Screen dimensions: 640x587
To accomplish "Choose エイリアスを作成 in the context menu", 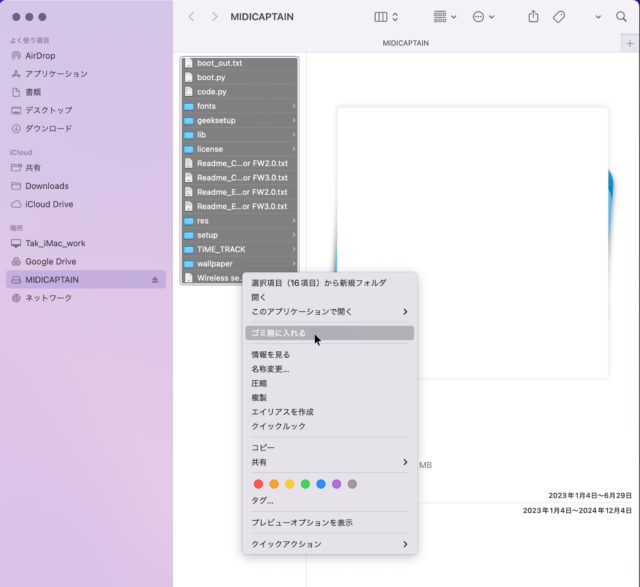I will (330, 412).
